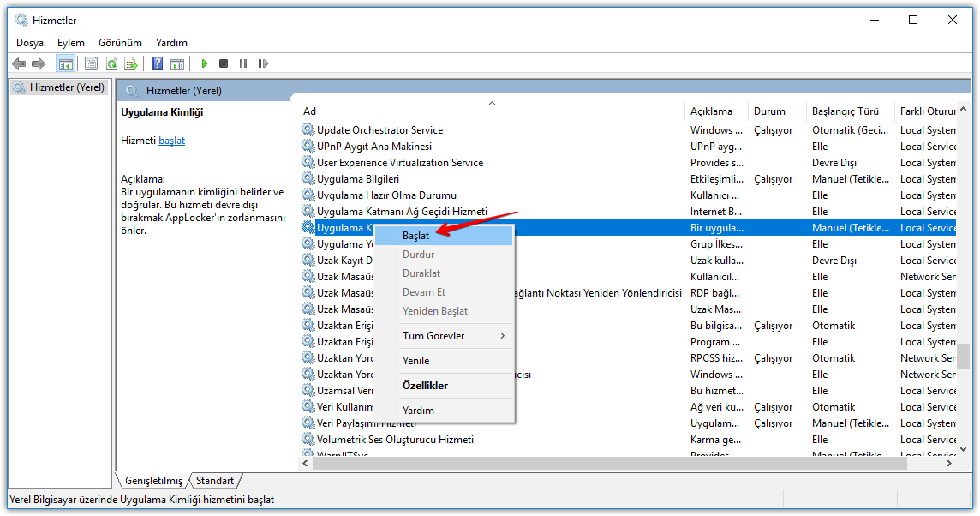Click the Export List icon
The width and height of the screenshot is (980, 516).
point(131,63)
